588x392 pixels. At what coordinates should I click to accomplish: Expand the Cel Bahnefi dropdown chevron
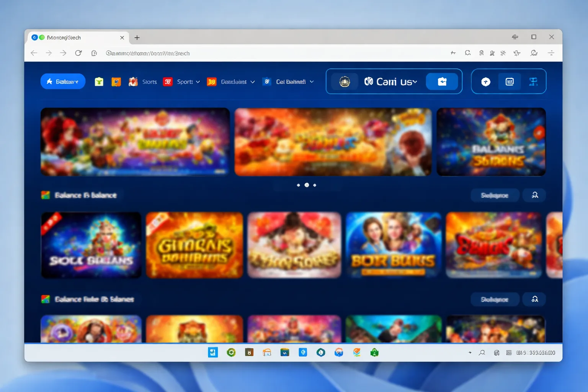click(312, 82)
